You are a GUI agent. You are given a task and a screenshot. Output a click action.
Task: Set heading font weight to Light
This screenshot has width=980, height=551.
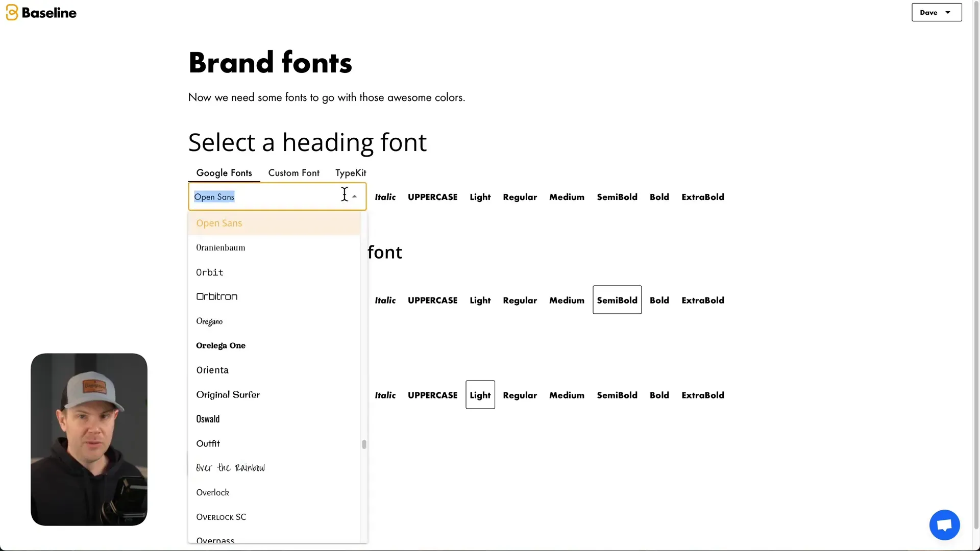[x=480, y=197]
